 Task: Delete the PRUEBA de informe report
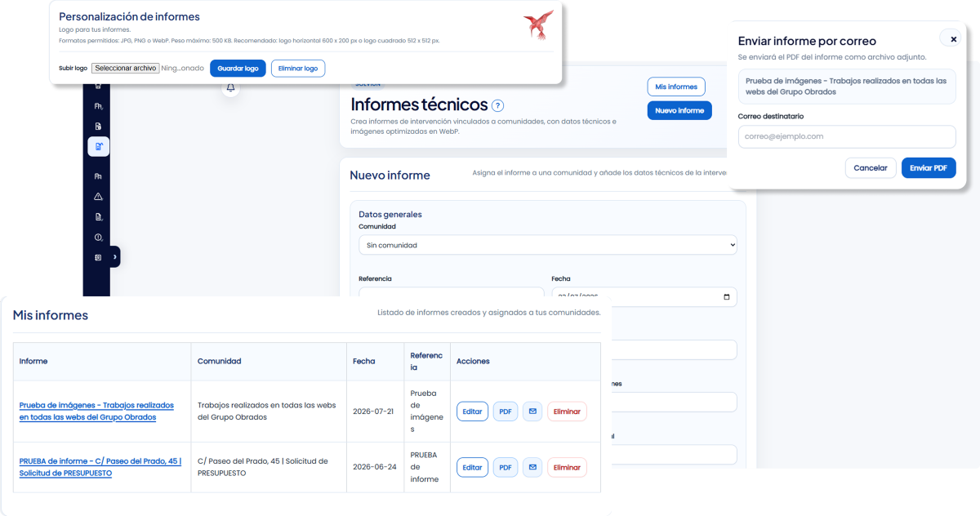pos(567,467)
